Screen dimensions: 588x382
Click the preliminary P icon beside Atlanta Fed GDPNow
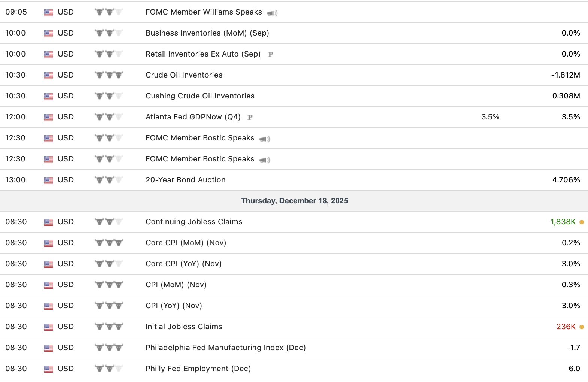click(250, 117)
